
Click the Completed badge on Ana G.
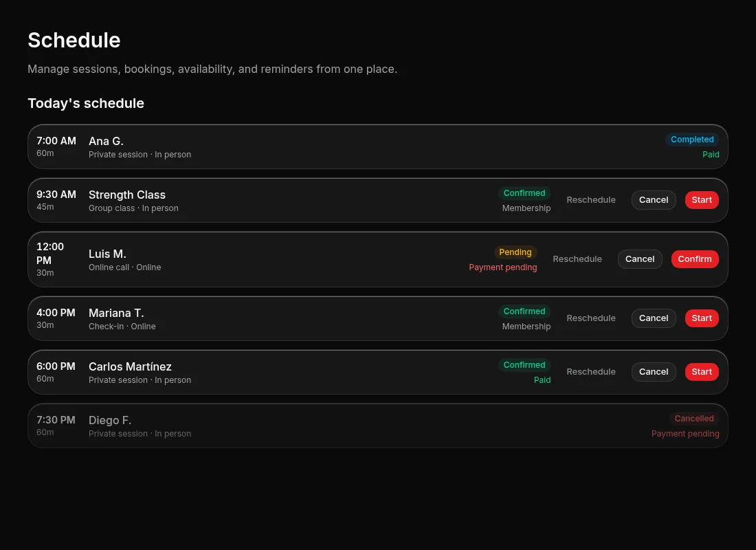[x=692, y=140]
